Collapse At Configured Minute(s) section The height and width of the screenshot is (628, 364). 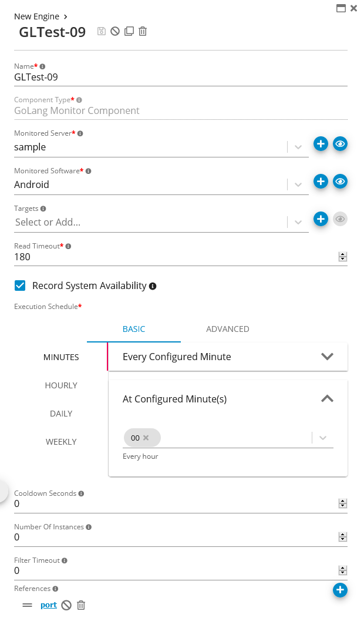(x=327, y=399)
